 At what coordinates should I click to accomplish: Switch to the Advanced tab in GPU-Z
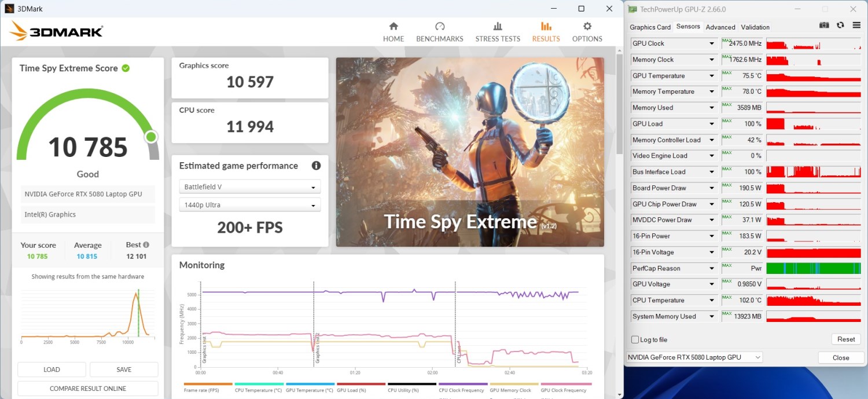coord(720,27)
